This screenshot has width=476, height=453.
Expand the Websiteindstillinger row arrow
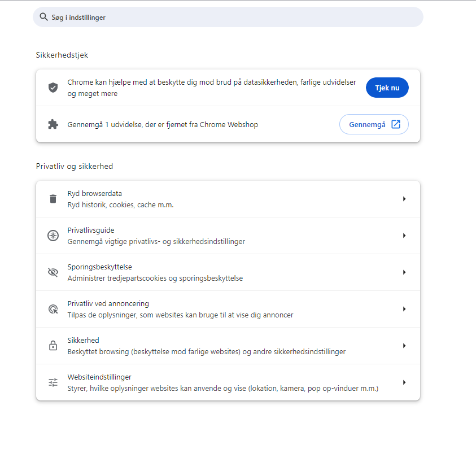(404, 382)
